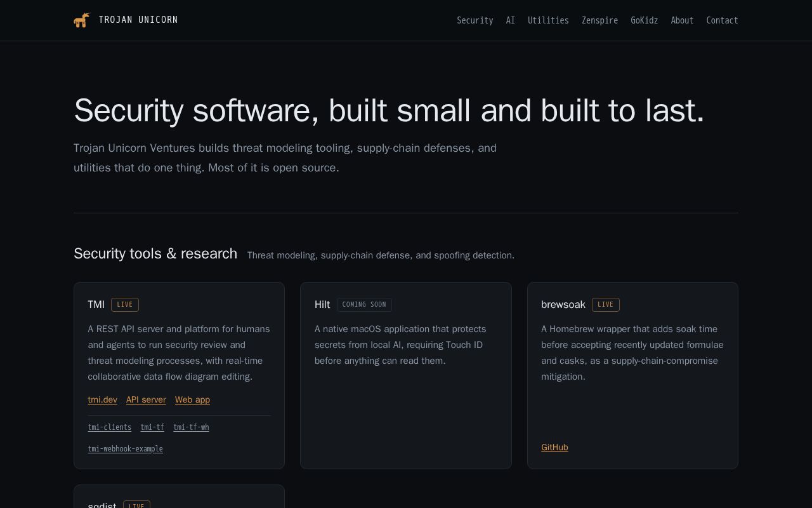Screen dimensions: 812x508
Task: Click the main headline "Security software, built small"
Action: pyautogui.click(x=389, y=110)
